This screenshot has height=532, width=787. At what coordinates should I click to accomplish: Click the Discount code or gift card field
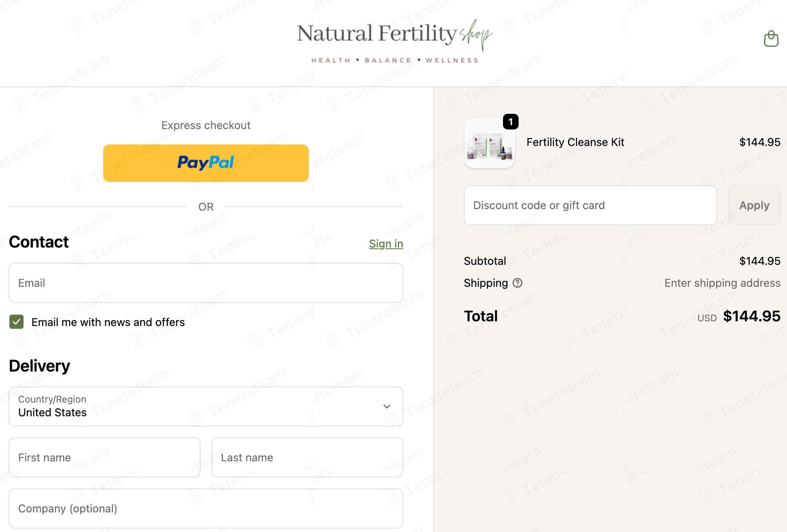(x=590, y=205)
